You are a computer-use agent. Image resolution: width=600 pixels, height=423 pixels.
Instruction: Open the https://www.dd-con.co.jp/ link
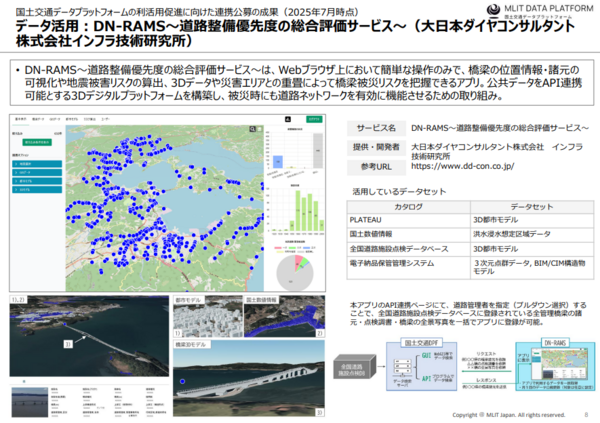tap(462, 166)
